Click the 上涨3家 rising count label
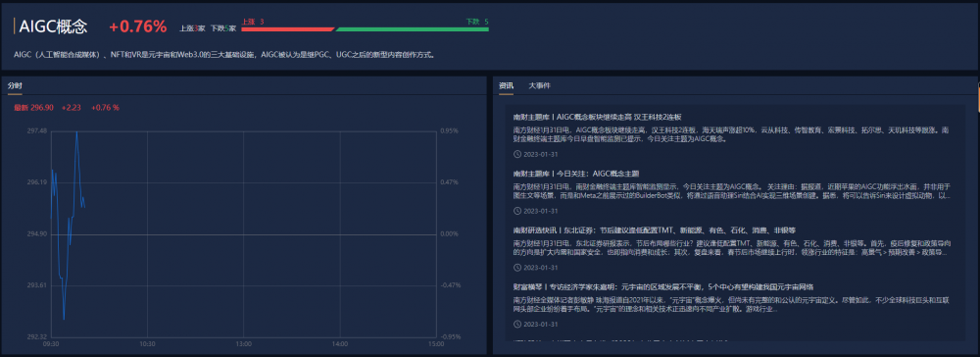Image resolution: width=980 pixels, height=357 pixels. [192, 28]
